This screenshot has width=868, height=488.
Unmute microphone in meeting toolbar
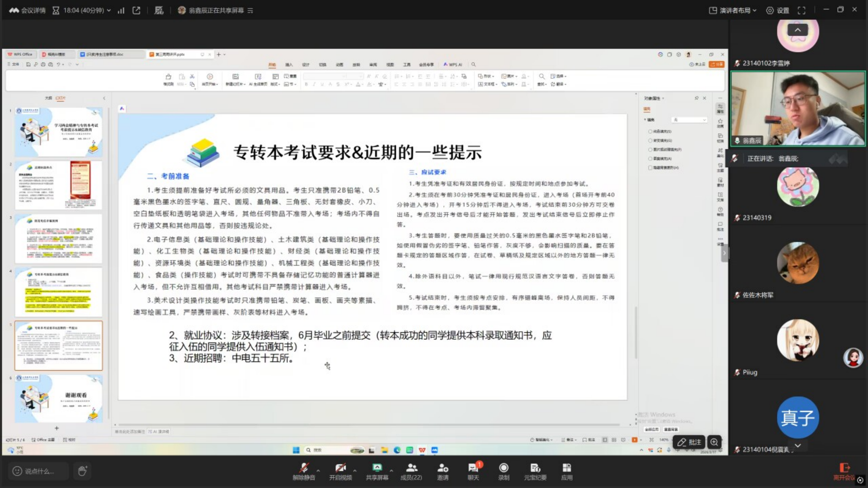click(304, 471)
